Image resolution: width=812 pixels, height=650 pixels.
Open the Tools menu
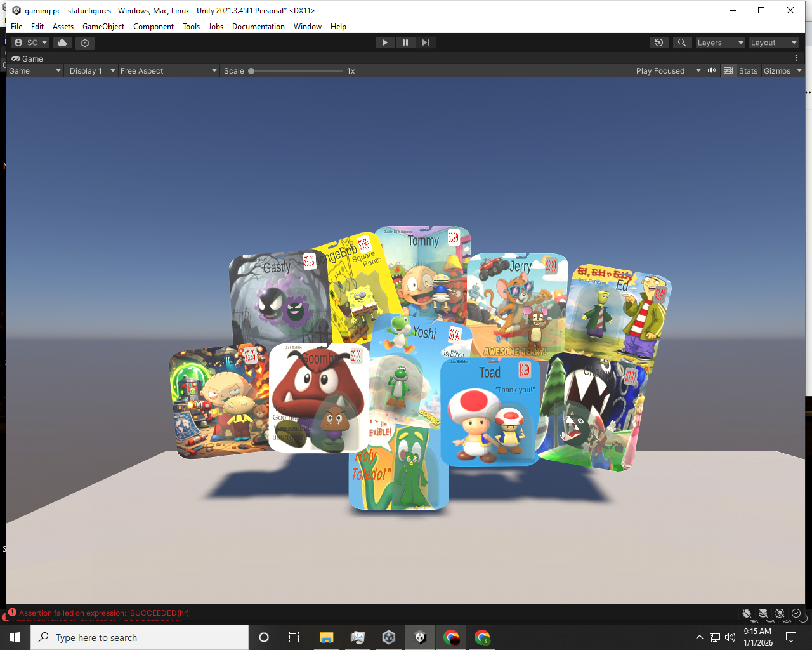pyautogui.click(x=191, y=27)
